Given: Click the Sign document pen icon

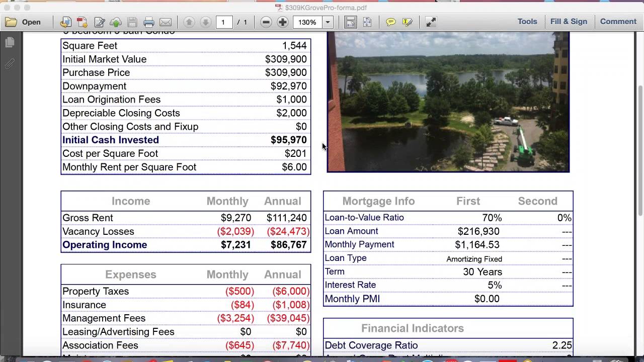Looking at the screenshot, I should (x=99, y=22).
